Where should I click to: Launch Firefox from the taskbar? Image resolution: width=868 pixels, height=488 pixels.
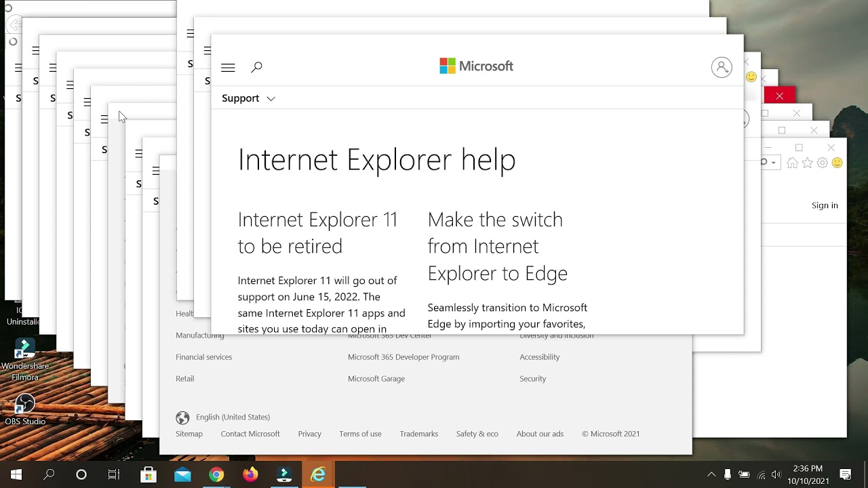(x=250, y=474)
